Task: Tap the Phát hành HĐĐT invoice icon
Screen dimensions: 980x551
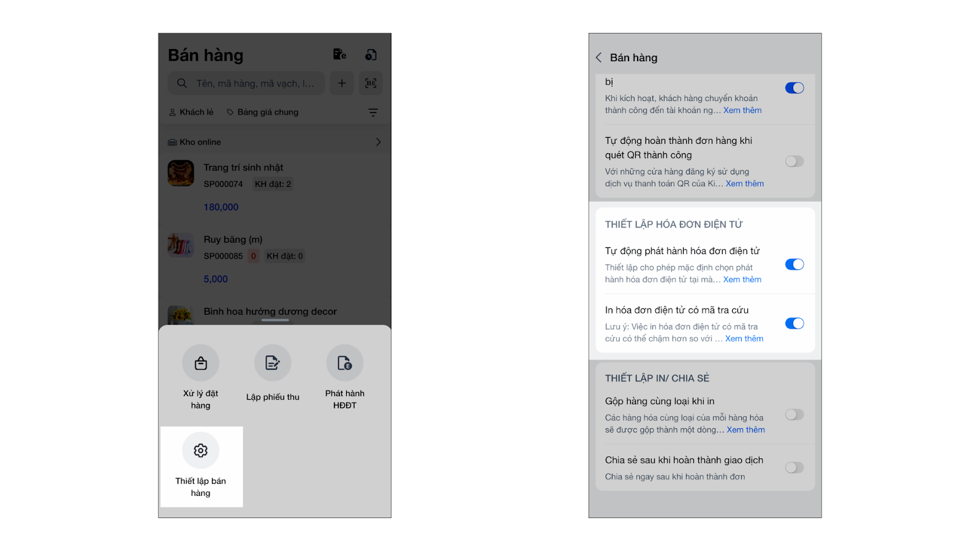Action: (x=345, y=363)
